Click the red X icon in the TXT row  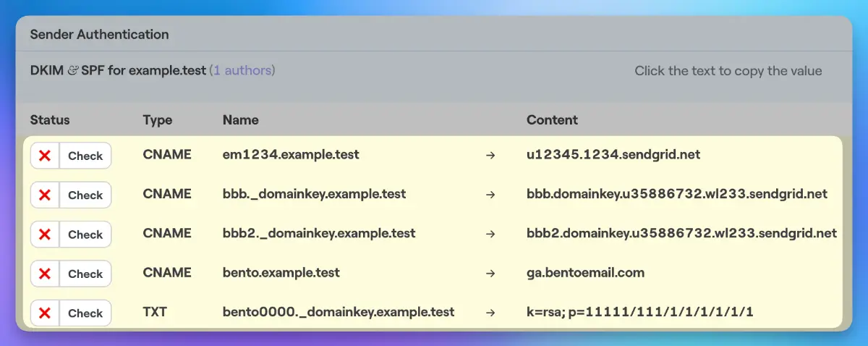(x=45, y=313)
